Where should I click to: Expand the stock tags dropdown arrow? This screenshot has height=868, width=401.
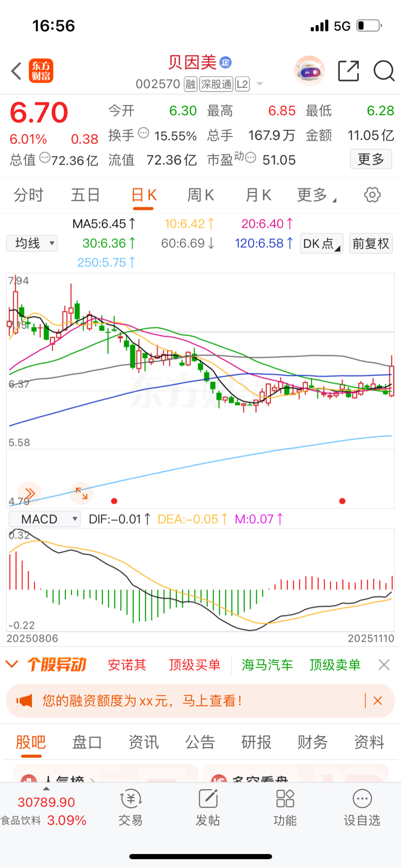[260, 84]
